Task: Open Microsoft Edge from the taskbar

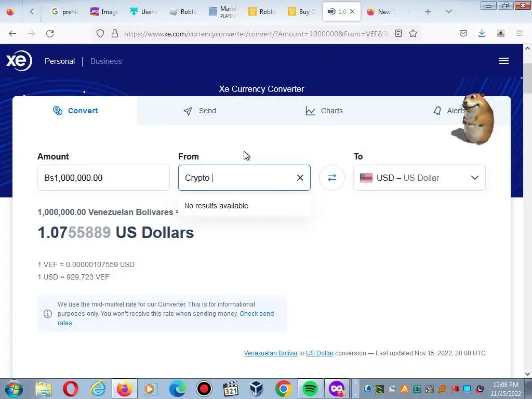Action: (178, 389)
